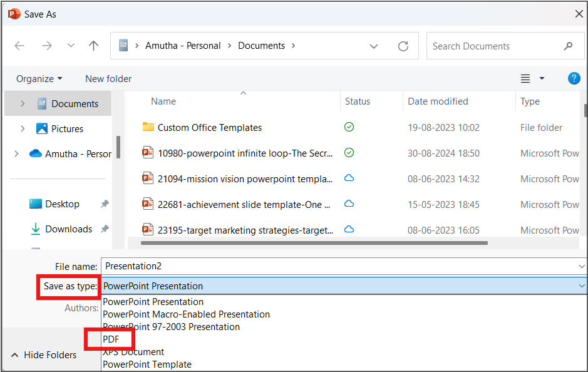
Task: Select Pictures in the navigation pane
Action: coord(67,128)
